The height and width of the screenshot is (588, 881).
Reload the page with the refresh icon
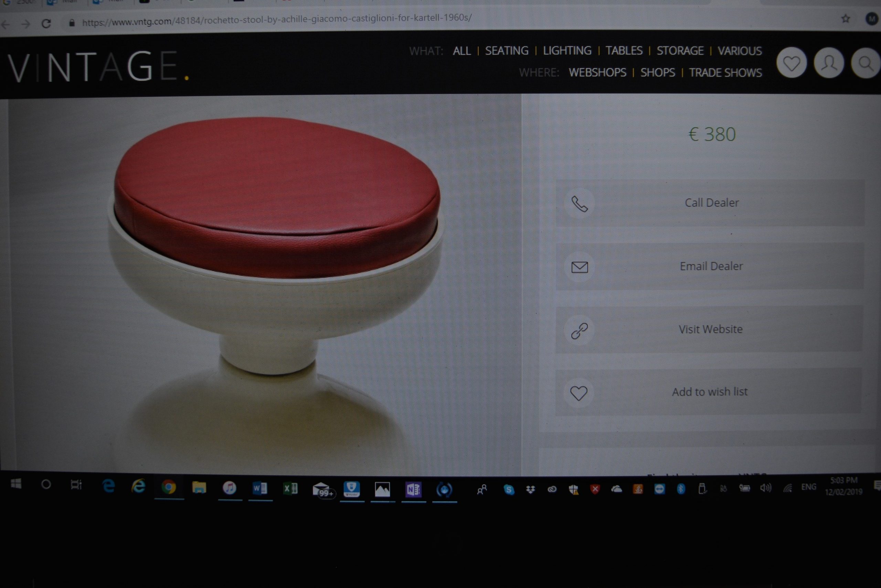click(x=46, y=24)
